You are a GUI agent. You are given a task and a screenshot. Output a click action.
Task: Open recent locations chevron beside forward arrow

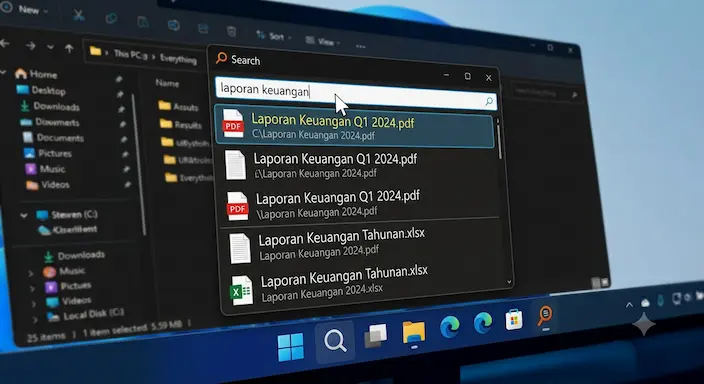50,47
